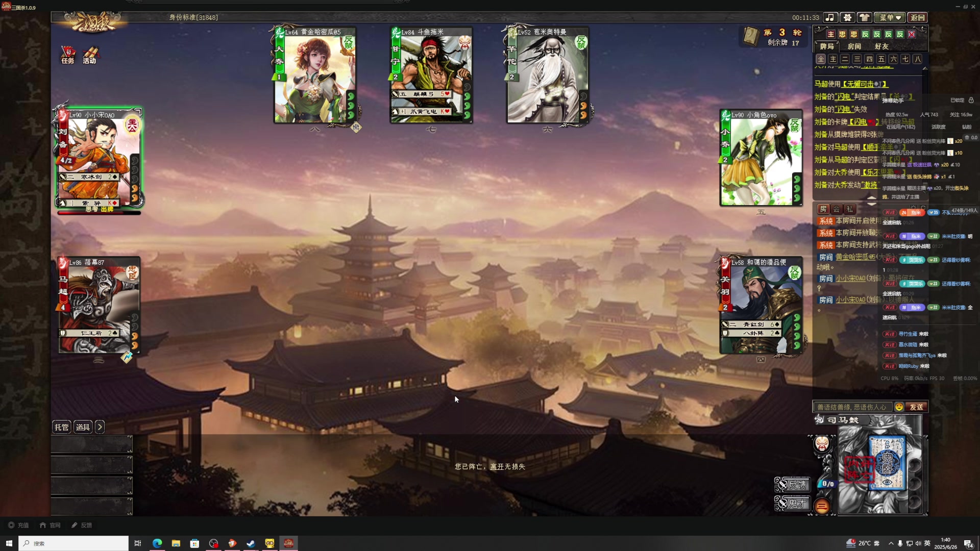The height and width of the screenshot is (551, 980).
Task: Select the 马超 character card
Action: click(99, 305)
